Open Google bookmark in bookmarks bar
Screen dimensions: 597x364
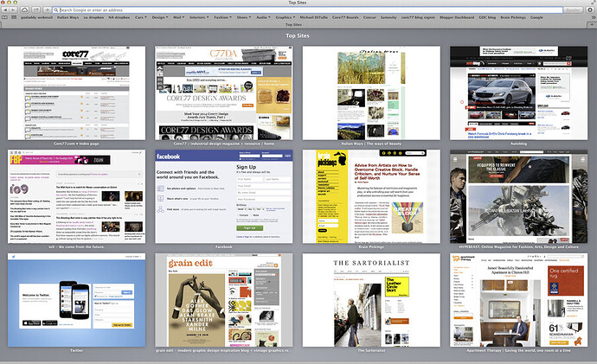pos(536,17)
